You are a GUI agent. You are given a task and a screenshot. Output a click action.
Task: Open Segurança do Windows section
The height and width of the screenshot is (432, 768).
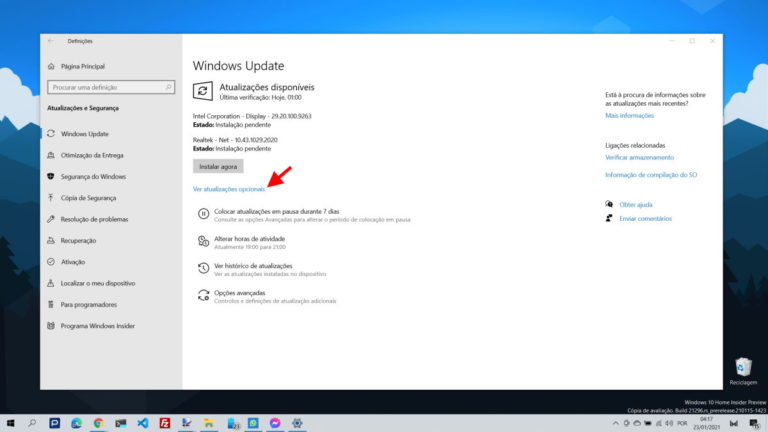(x=92, y=177)
